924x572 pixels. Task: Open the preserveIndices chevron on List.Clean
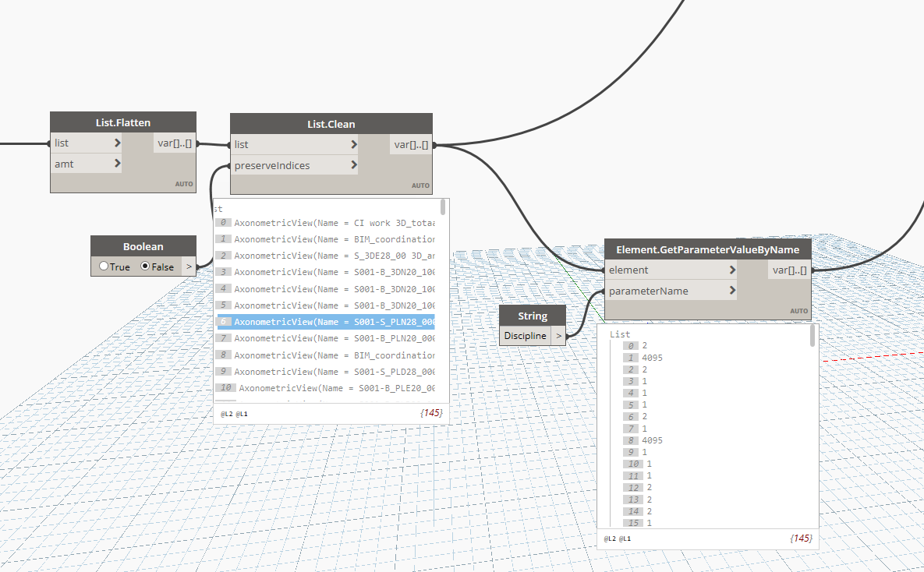[353, 165]
